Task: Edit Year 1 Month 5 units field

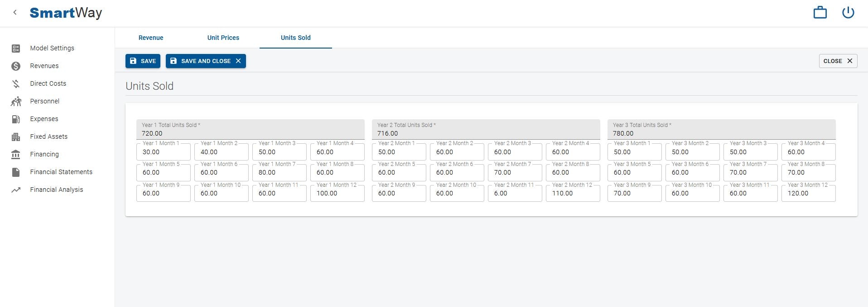Action: (164, 172)
